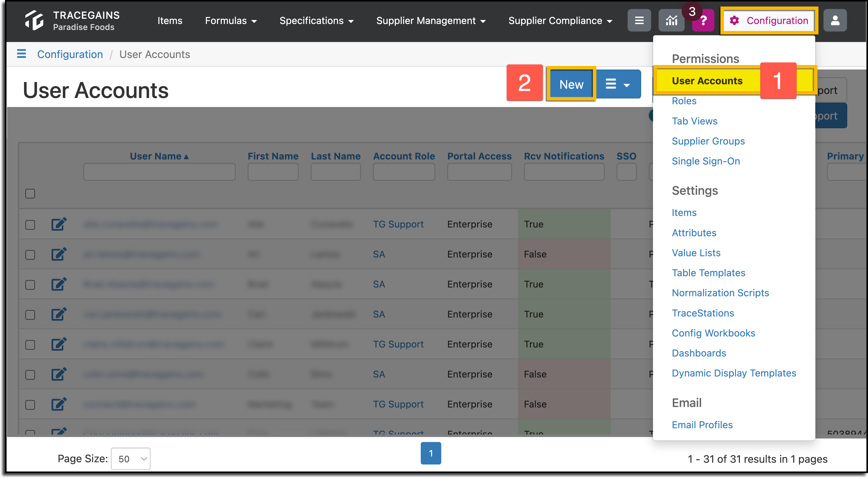
Task: Tick the select-all checkbox in table header
Action: pyautogui.click(x=30, y=194)
